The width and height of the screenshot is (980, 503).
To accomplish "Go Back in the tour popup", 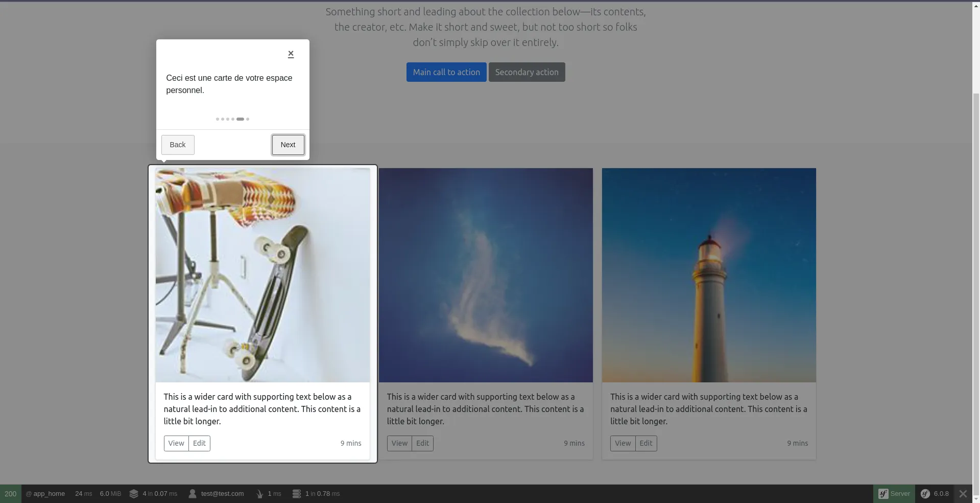I will pos(177,145).
